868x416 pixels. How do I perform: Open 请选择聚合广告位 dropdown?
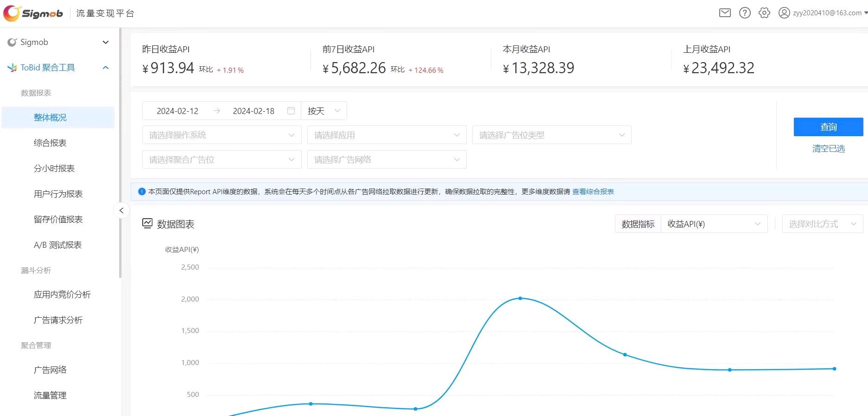pyautogui.click(x=222, y=160)
